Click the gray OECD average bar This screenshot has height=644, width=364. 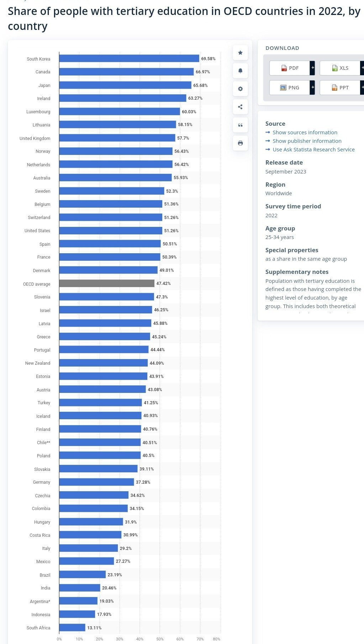click(x=106, y=284)
